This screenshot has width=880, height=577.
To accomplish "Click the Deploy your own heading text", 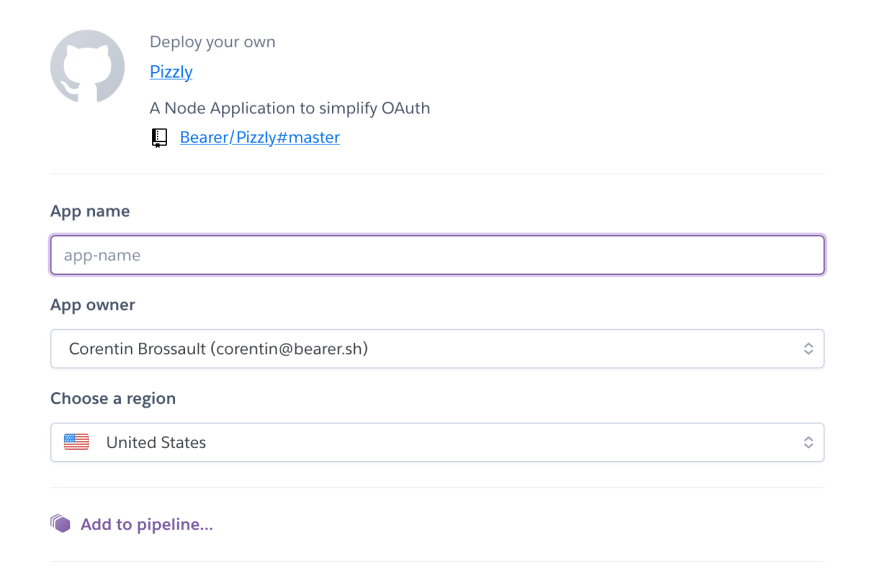I will (x=212, y=42).
